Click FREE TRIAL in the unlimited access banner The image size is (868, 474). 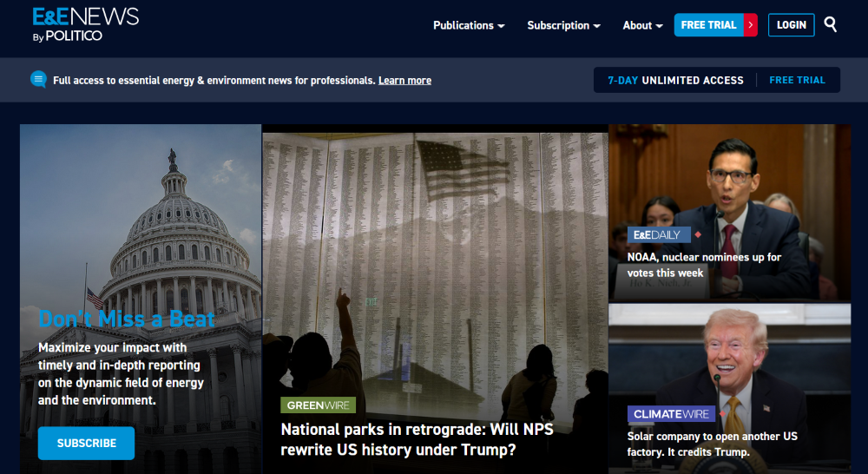(797, 80)
